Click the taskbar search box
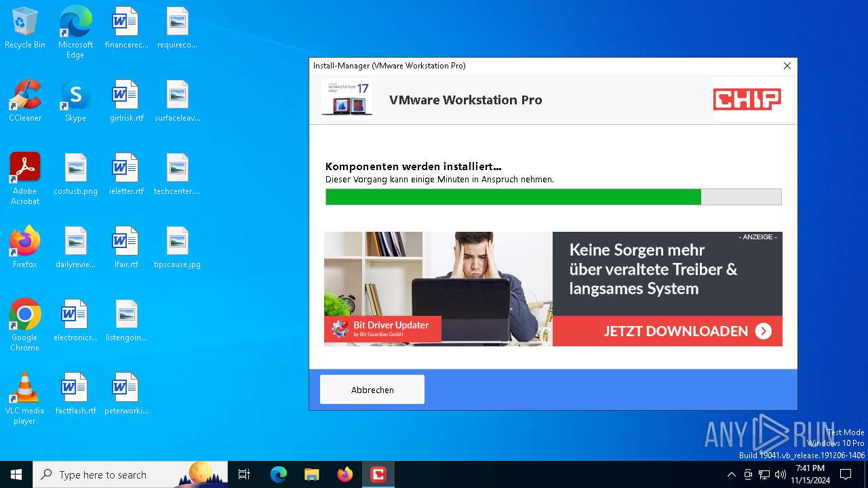 point(130,474)
